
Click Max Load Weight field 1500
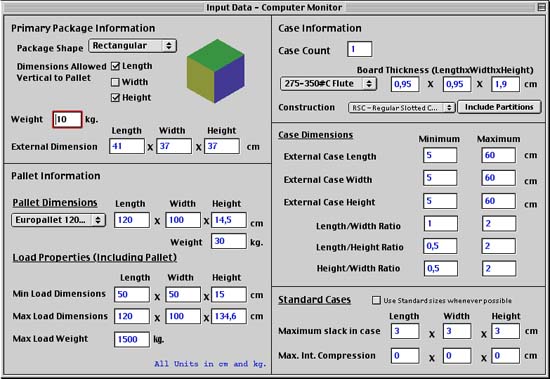(132, 339)
